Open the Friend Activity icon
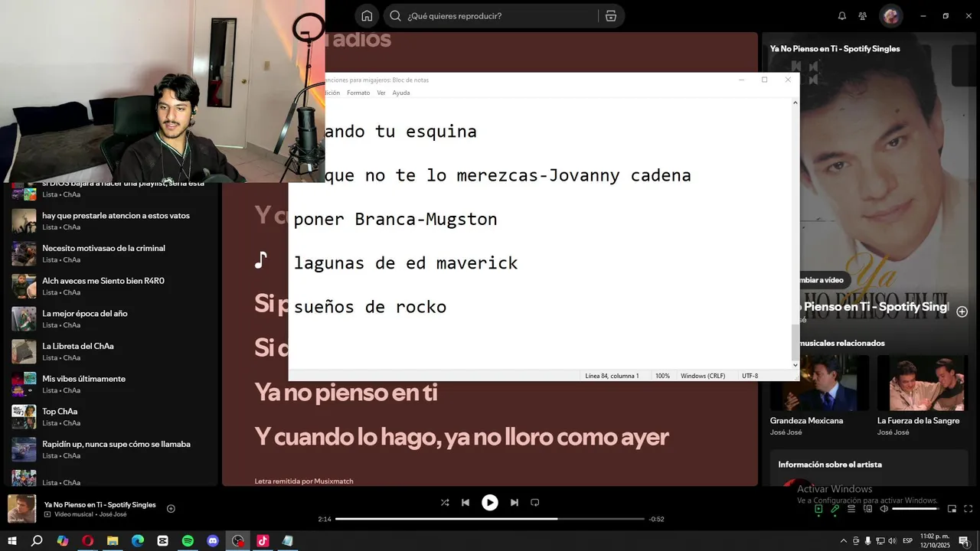The image size is (980, 551). 863,16
